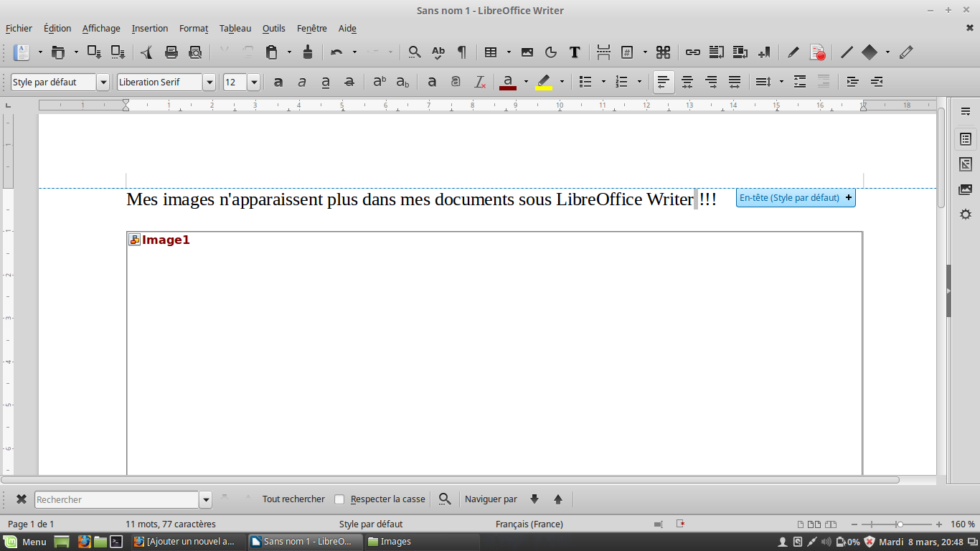
Task: Toggle justified paragraph alignment
Action: click(x=735, y=82)
